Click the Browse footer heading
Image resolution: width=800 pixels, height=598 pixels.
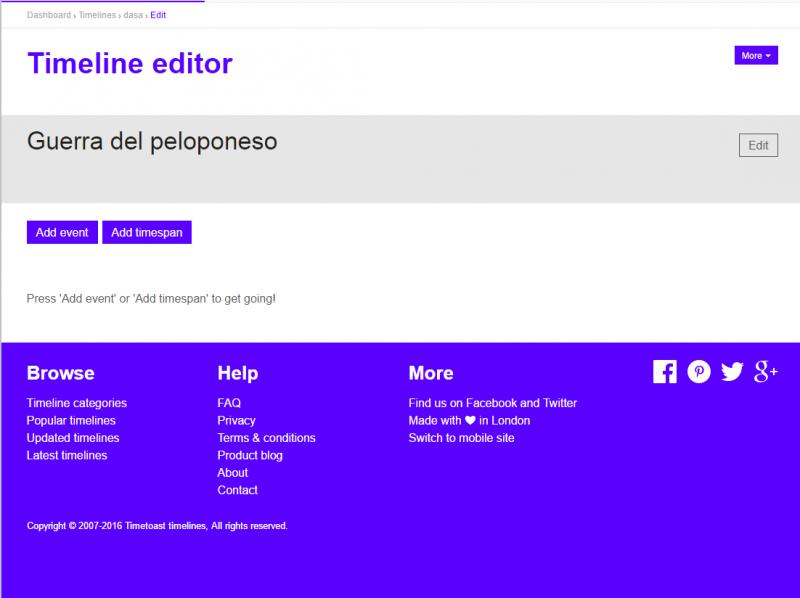60,373
